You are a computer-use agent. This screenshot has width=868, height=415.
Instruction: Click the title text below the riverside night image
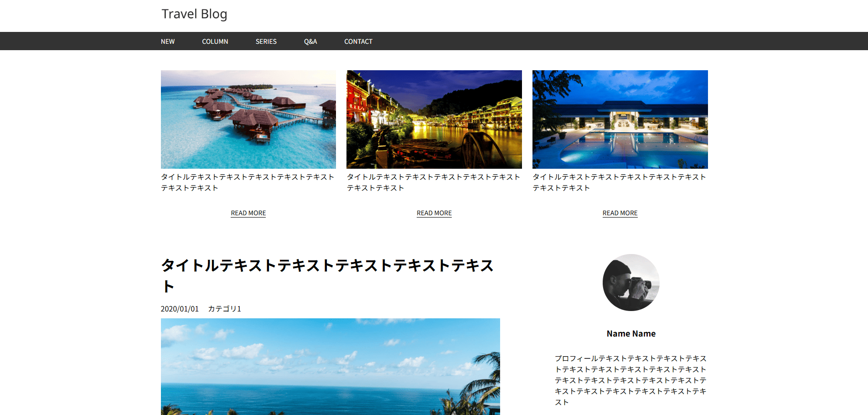click(433, 182)
